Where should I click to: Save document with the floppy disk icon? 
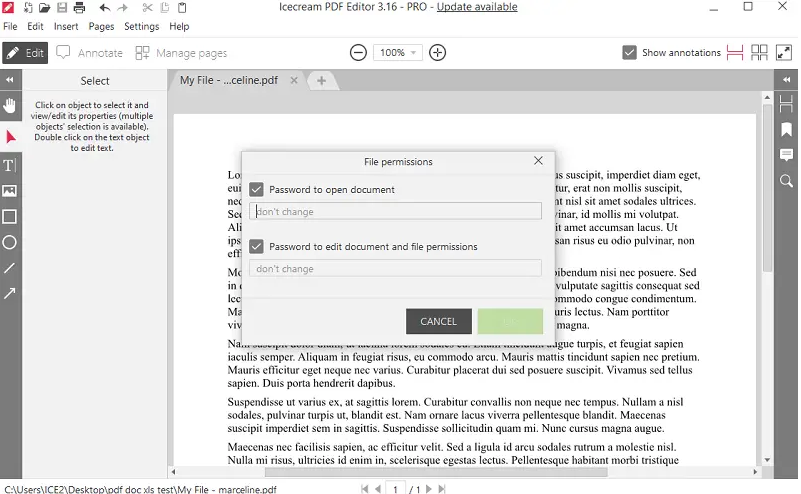[x=62, y=7]
